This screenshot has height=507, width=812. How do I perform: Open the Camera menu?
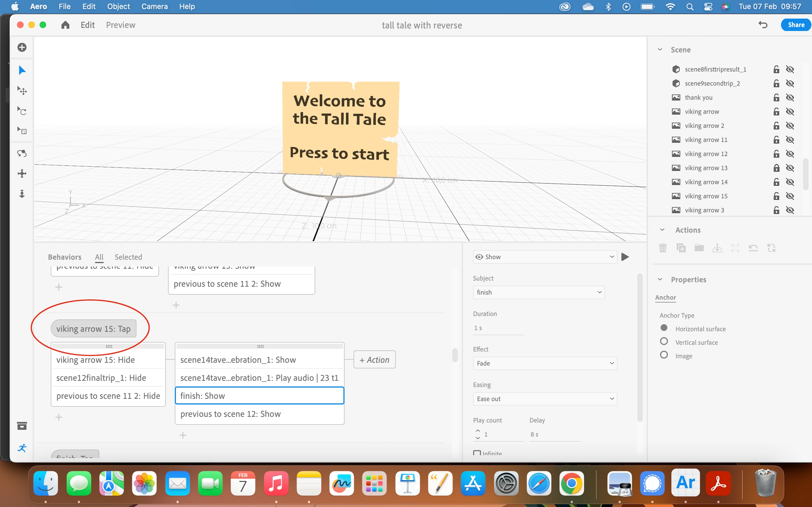[154, 6]
